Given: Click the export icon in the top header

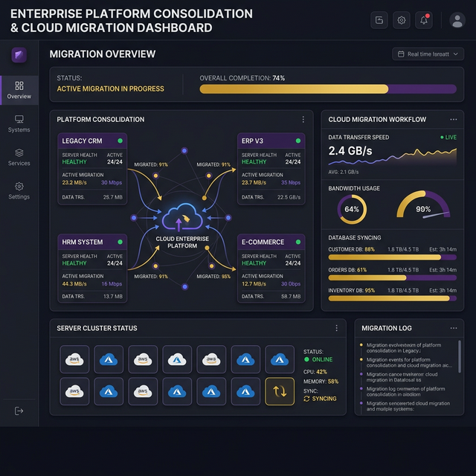Looking at the screenshot, I should pos(379,20).
